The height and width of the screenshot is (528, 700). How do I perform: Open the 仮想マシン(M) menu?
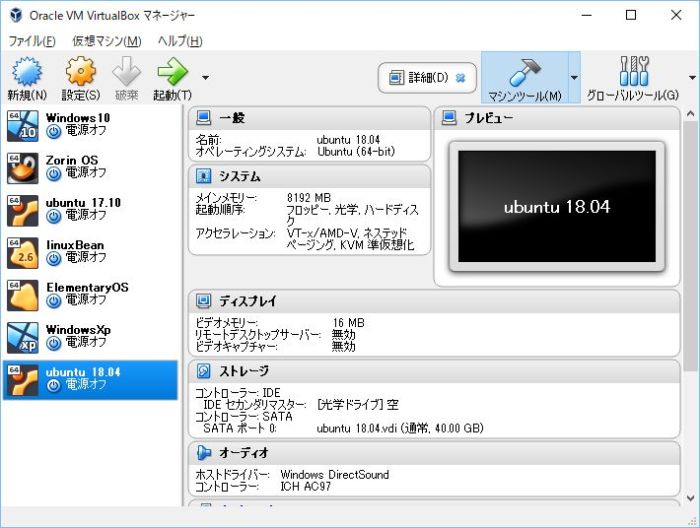[106, 41]
